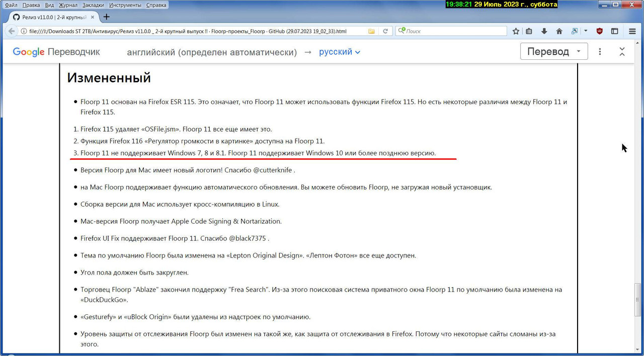Open the Закладки menu

pos(93,5)
